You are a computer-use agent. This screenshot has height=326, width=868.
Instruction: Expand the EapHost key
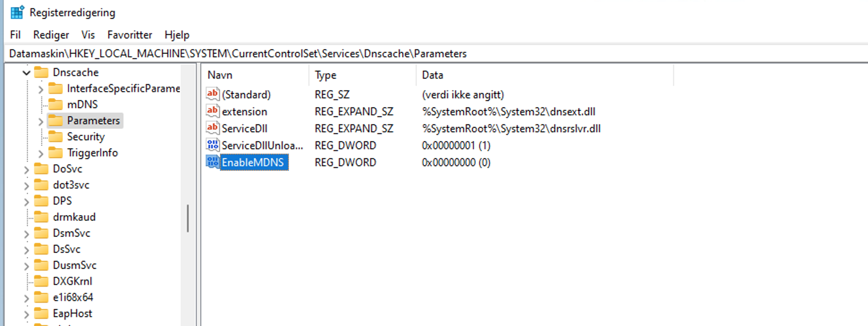tap(26, 314)
